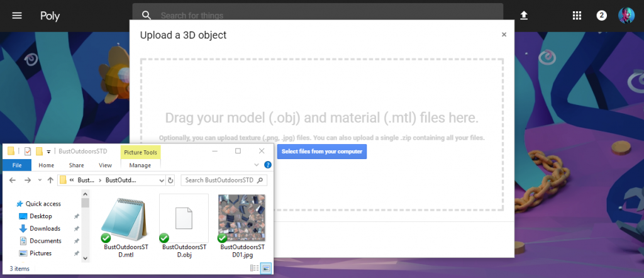The width and height of the screenshot is (644, 278).
Task: Open the Google apps grid
Action: click(x=577, y=16)
